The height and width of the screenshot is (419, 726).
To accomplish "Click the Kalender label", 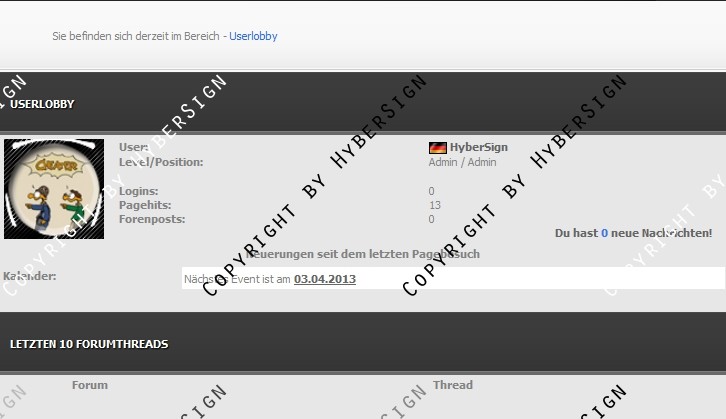I will pyautogui.click(x=30, y=276).
